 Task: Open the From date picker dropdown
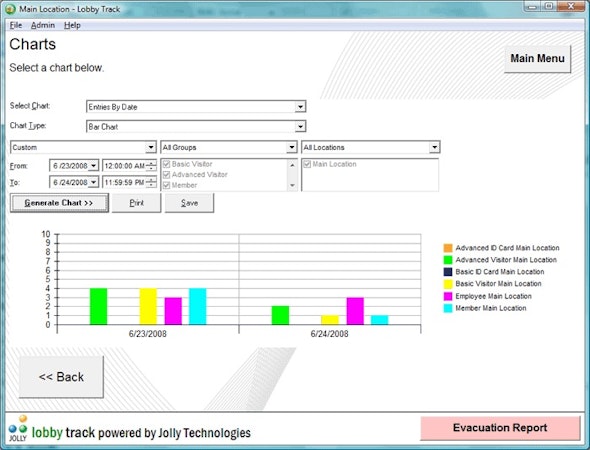pyautogui.click(x=94, y=166)
